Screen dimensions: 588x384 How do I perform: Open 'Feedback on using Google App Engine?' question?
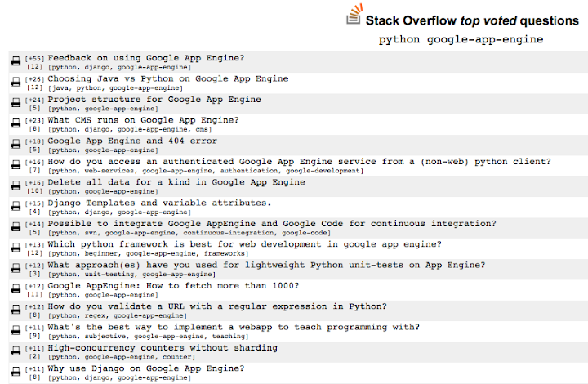click(x=145, y=58)
